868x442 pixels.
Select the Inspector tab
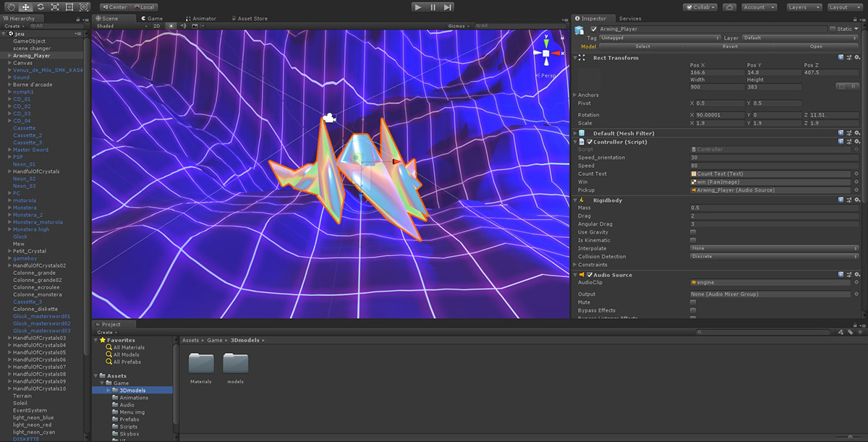click(593, 18)
